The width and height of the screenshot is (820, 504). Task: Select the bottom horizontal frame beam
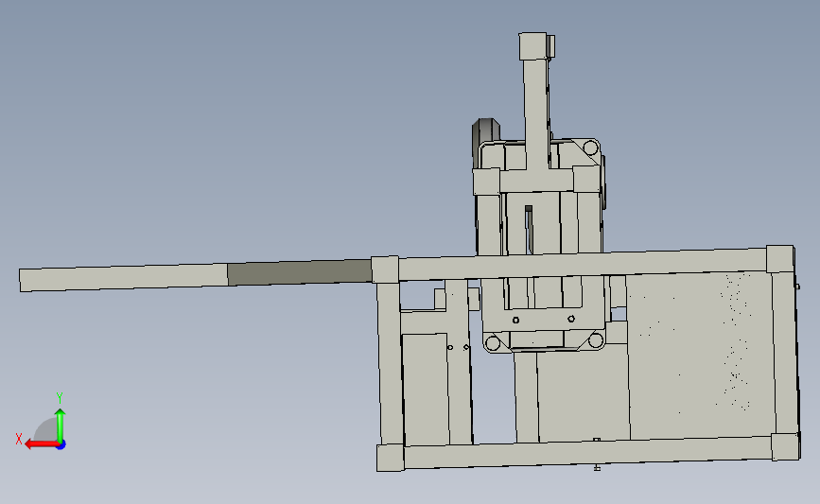coord(588,451)
